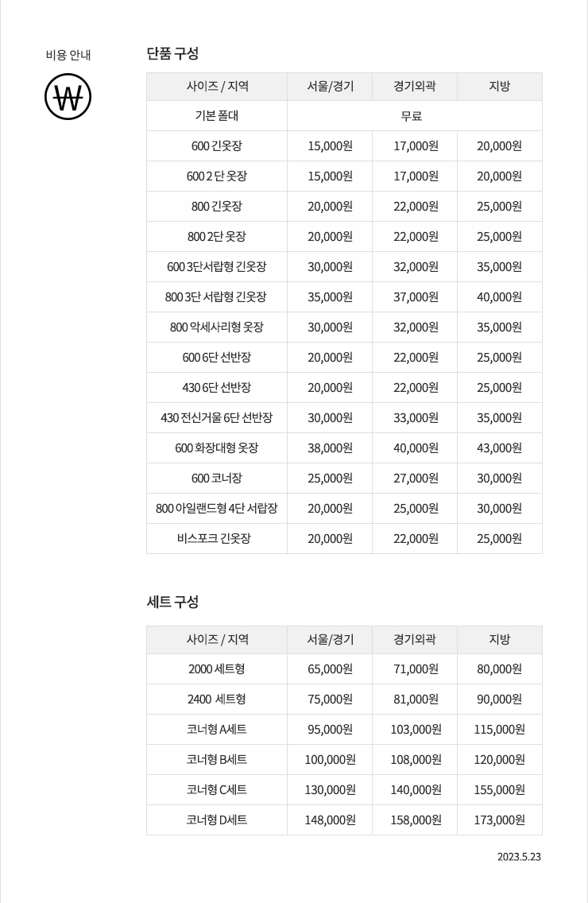The width and height of the screenshot is (588, 903).
Task: Click the won currency circle icon
Action: (x=68, y=97)
